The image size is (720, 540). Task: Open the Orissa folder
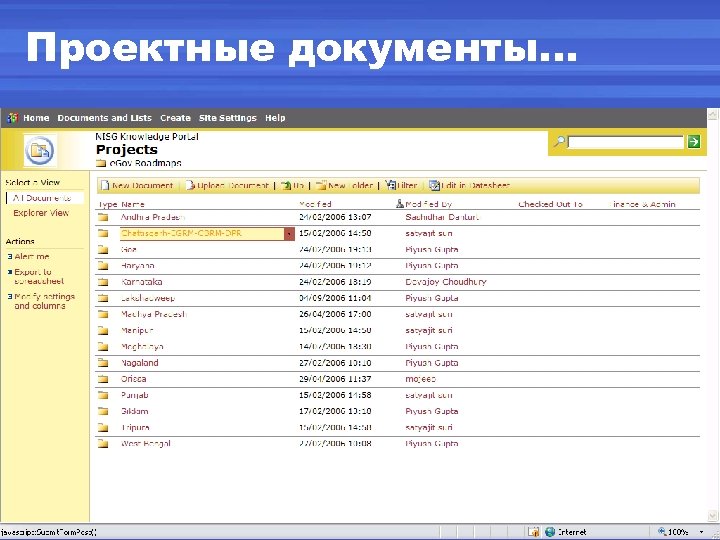(134, 379)
